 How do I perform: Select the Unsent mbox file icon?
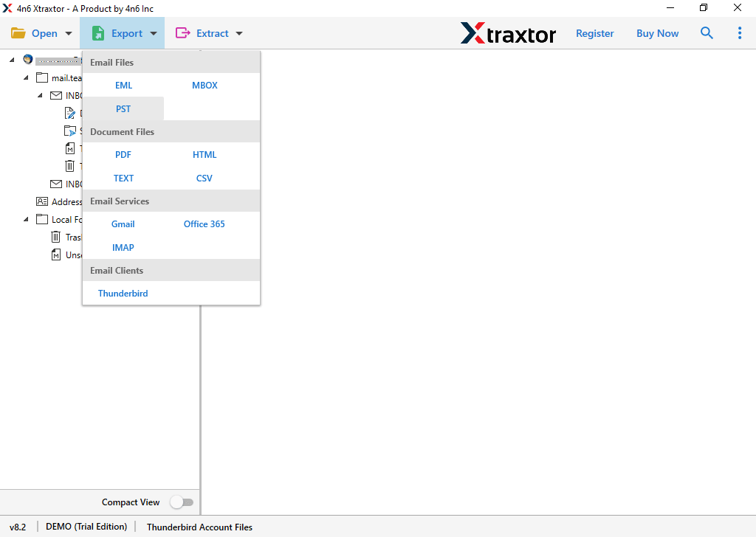(56, 254)
